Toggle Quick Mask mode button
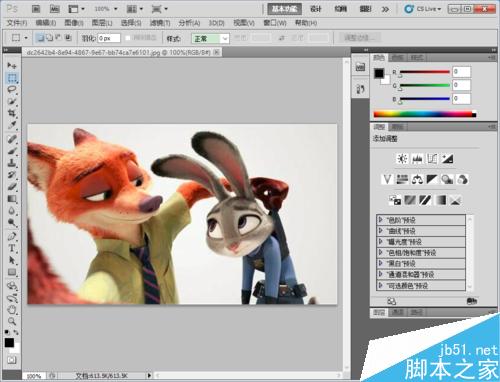The image size is (500, 382). 12,360
